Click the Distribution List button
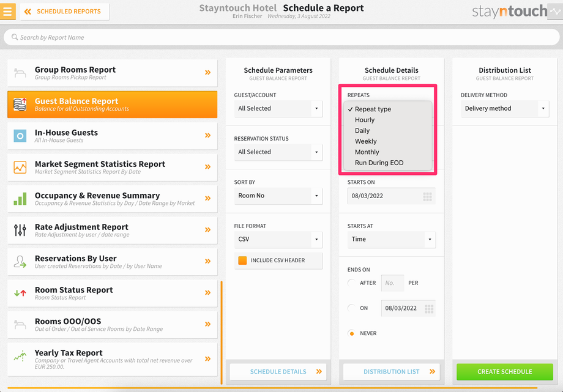The image size is (563, 392). 392,372
